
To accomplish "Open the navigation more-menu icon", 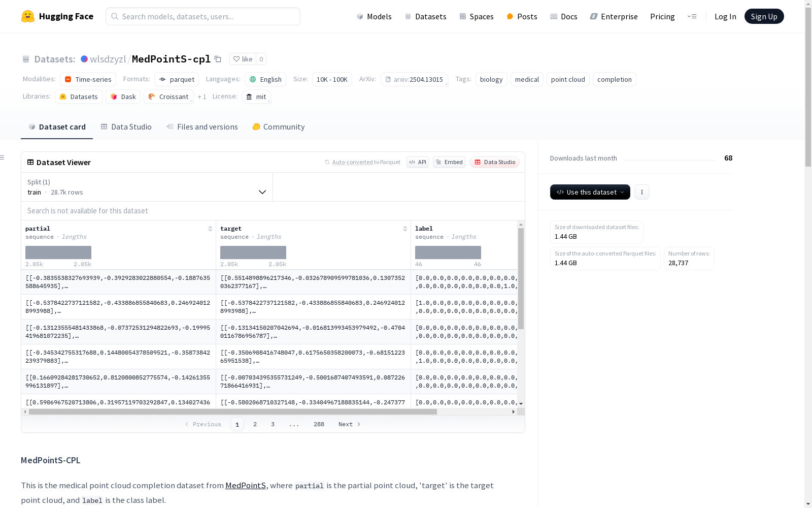I will point(692,16).
